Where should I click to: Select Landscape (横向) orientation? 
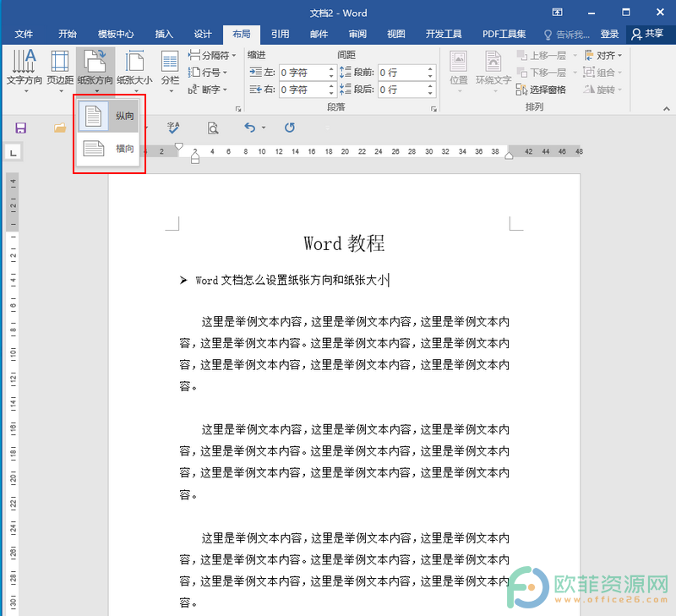click(x=108, y=148)
